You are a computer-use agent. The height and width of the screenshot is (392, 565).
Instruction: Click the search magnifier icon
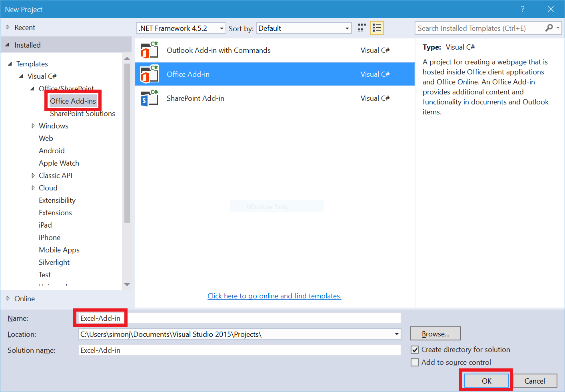(x=549, y=28)
